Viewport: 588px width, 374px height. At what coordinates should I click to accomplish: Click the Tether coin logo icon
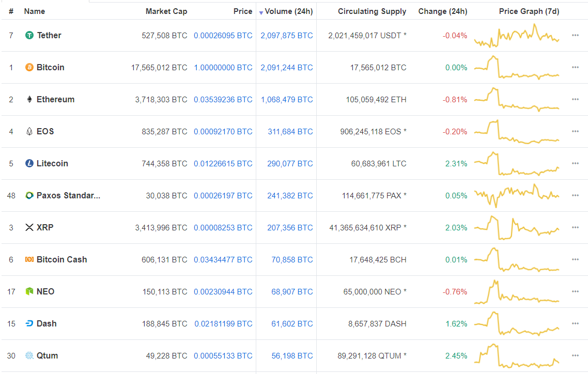pyautogui.click(x=29, y=35)
